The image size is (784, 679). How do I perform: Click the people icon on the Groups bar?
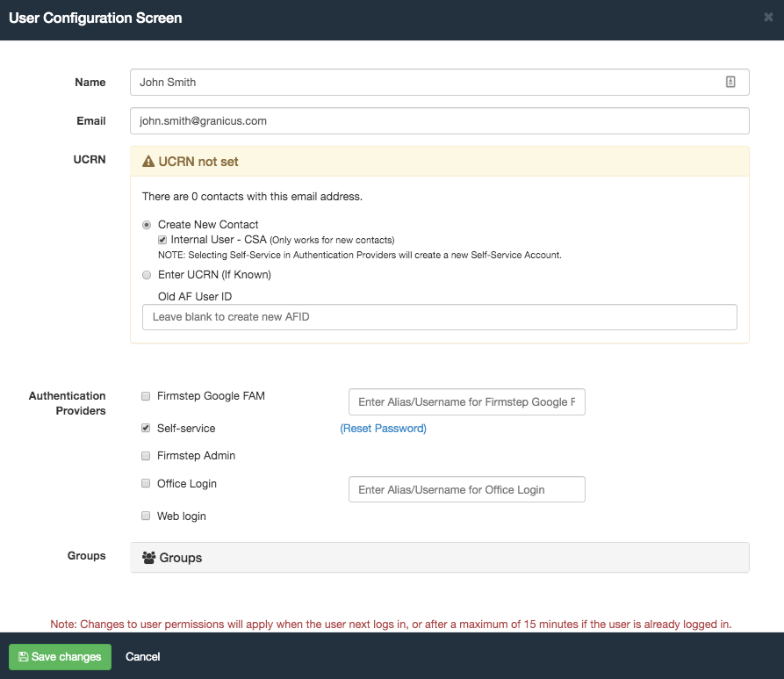[x=149, y=557]
